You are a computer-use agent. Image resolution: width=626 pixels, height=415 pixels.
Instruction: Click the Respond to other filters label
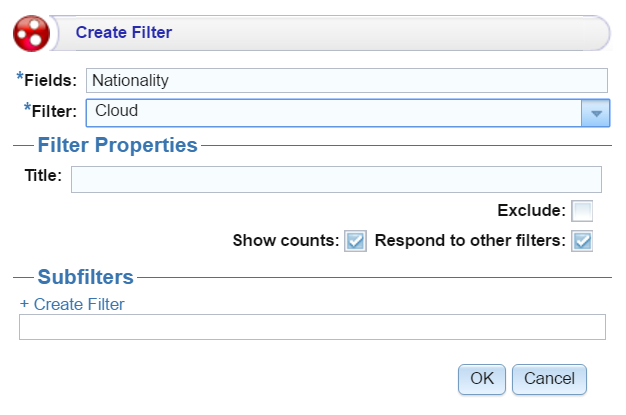coord(470,240)
